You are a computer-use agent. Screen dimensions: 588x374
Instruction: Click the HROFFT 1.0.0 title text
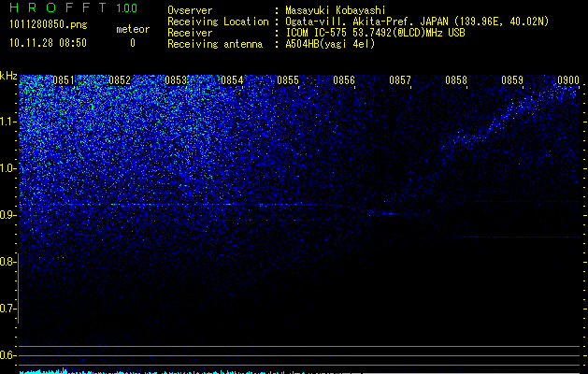point(74,7)
